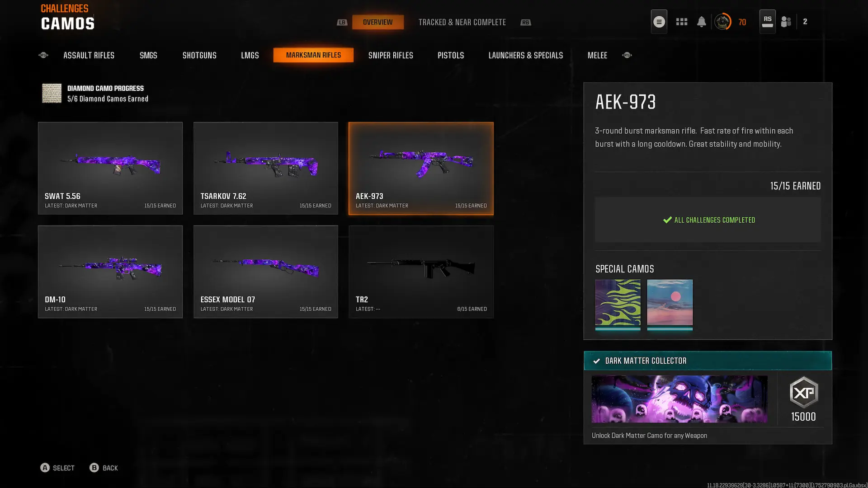Click the Select button prompt
868x488 pixels.
pyautogui.click(x=57, y=468)
